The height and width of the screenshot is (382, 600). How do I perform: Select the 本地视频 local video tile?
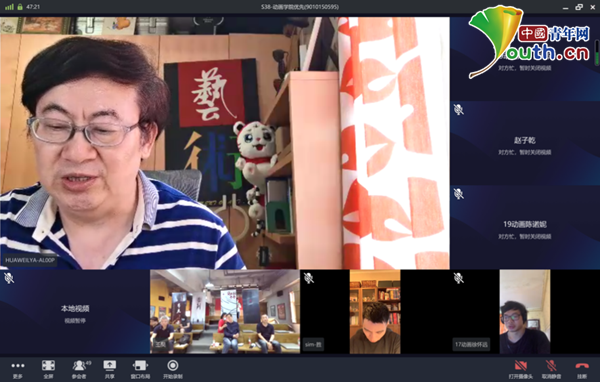[75, 312]
